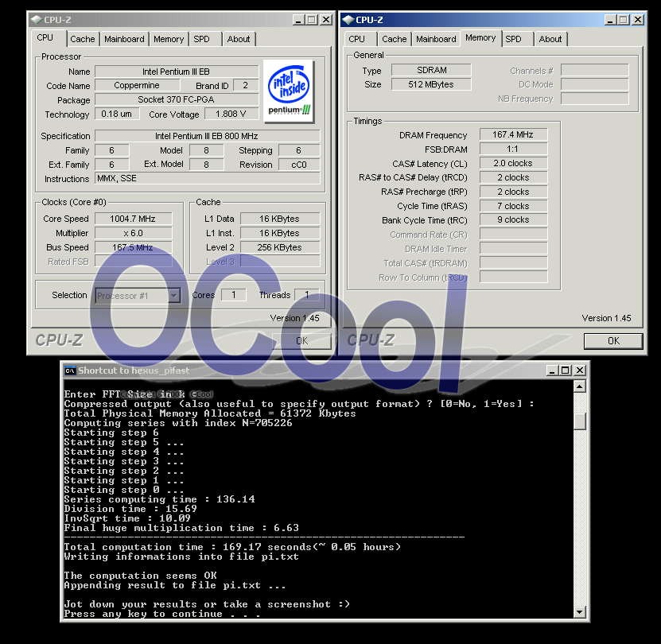The image size is (661, 644).
Task: Open Mainboard tab in right CPU-Z window
Action: [x=436, y=39]
